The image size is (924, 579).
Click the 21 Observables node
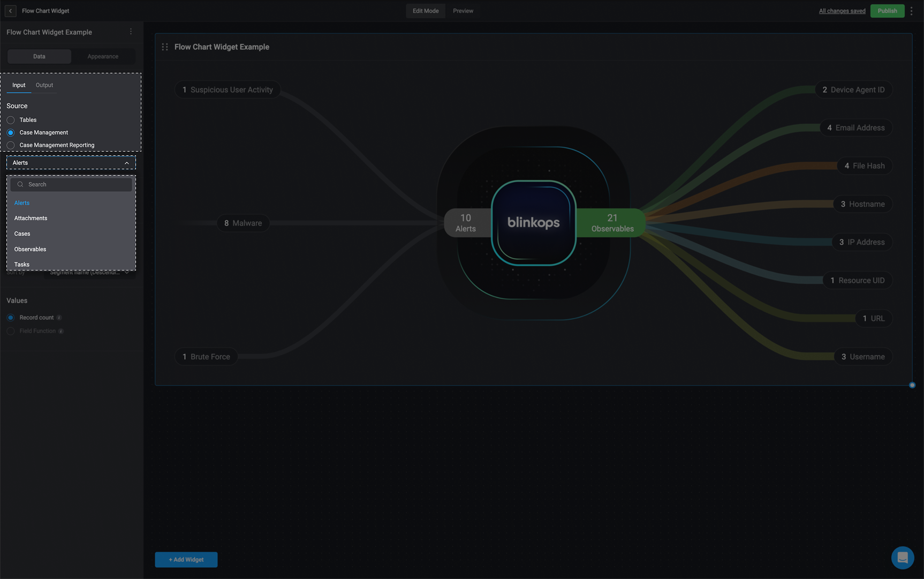point(611,223)
